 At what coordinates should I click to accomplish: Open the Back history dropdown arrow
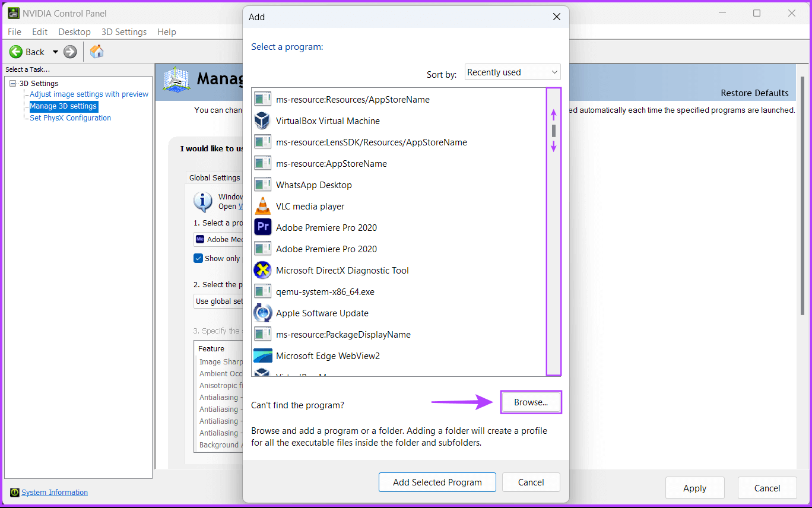coord(55,52)
